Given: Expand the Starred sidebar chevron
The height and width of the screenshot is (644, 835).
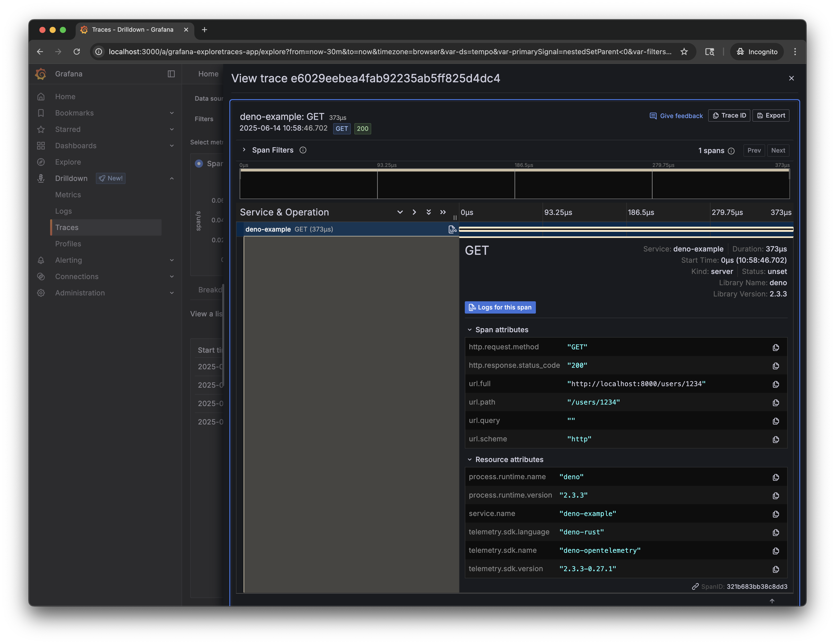Looking at the screenshot, I should tap(172, 129).
